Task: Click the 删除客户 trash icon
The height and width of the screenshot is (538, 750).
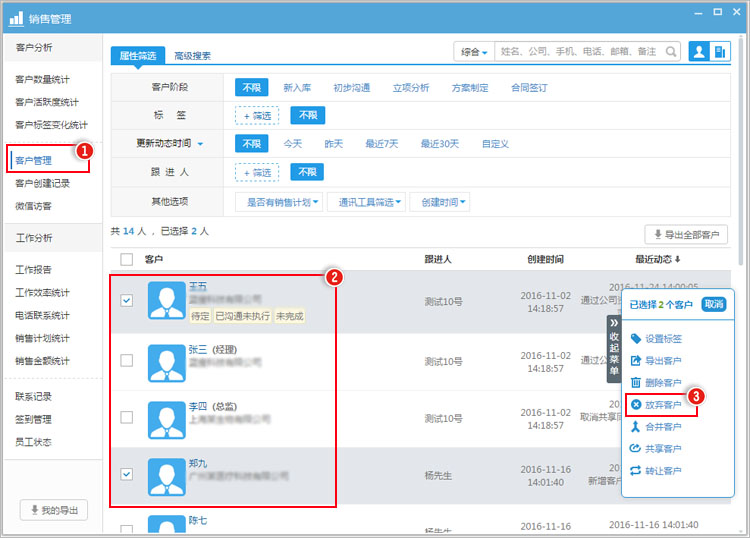Action: [636, 382]
